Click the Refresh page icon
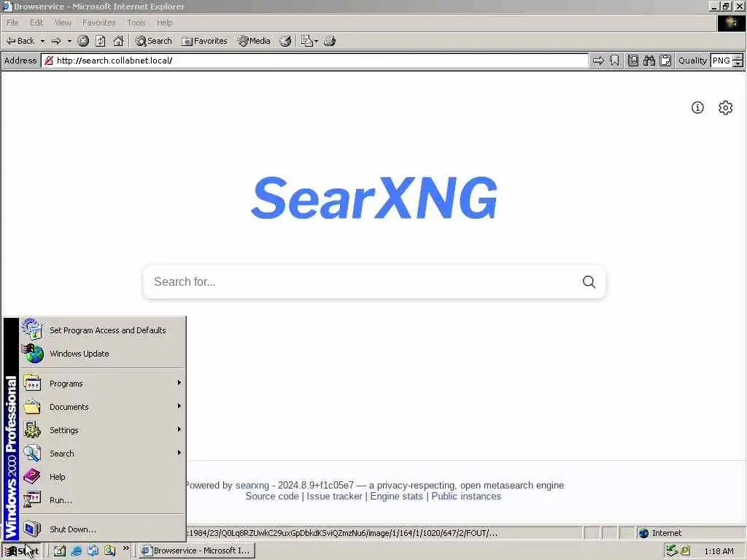The width and height of the screenshot is (747, 560). 100,41
